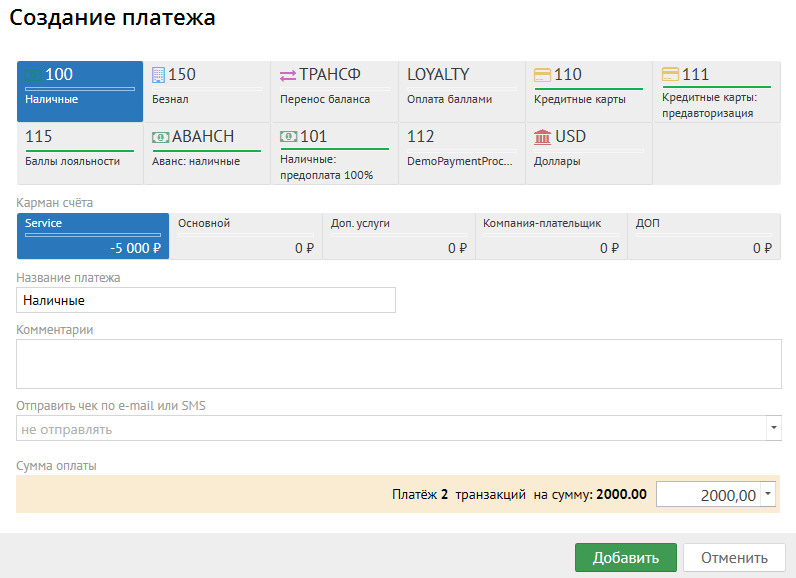The image size is (796, 578).
Task: Click the building icon on the 150 Безнал tile
Action: coord(158,75)
